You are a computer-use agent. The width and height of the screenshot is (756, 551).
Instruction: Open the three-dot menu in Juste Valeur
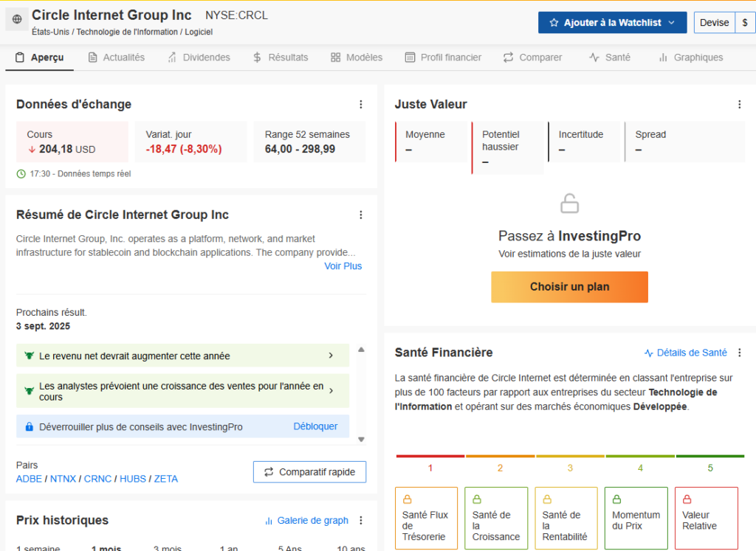tap(739, 105)
